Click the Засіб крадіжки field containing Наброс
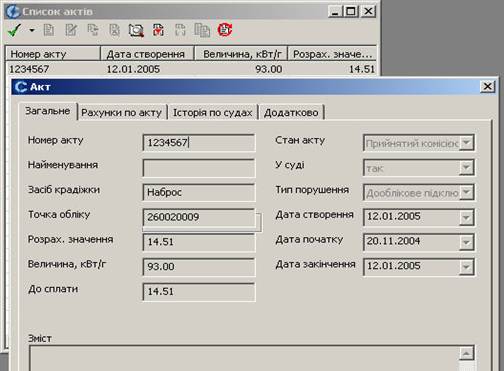504x371 pixels. (199, 192)
